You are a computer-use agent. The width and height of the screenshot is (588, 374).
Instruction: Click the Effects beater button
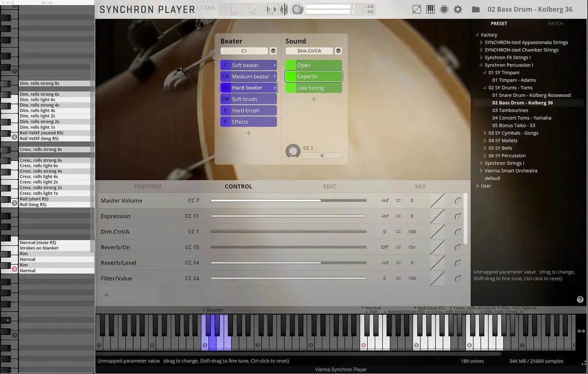pyautogui.click(x=248, y=121)
